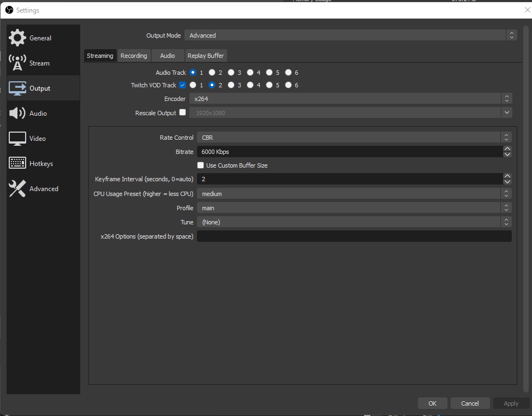Select Twitch VOD Track 4 radio button

[x=250, y=85]
